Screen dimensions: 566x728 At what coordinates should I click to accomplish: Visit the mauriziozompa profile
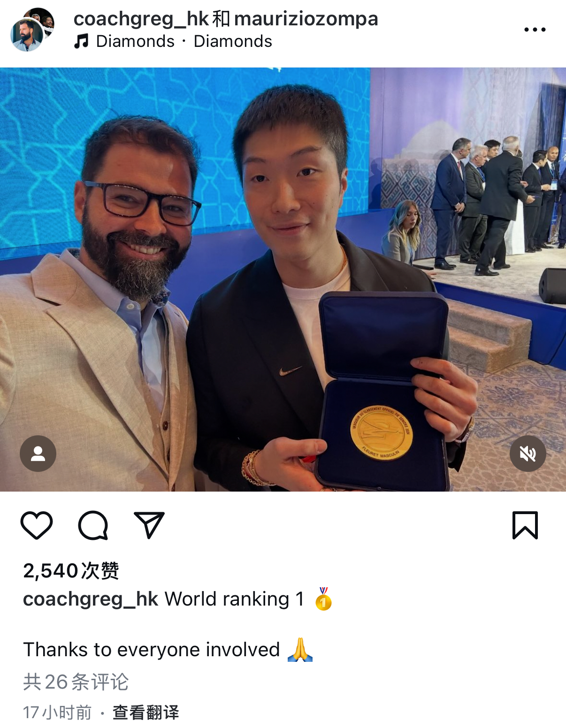pyautogui.click(x=306, y=19)
